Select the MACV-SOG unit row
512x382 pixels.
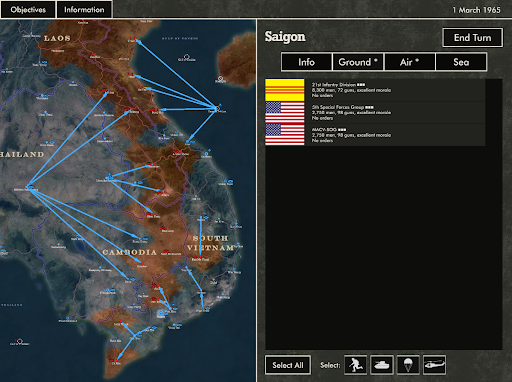click(375, 135)
